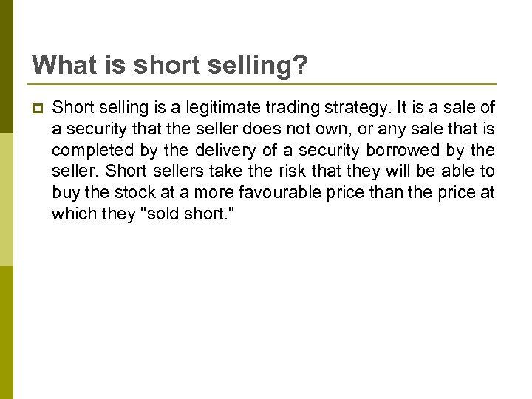Image resolution: width=532 pixels, height=399 pixels.
Task: Click the light yellow-green sidebar segment
Action: coord(6,199)
